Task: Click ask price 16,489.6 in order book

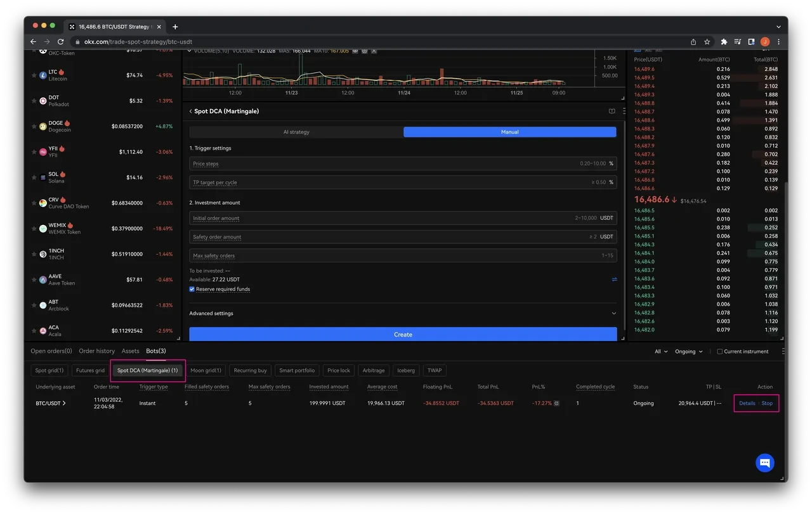Action: 644,69
